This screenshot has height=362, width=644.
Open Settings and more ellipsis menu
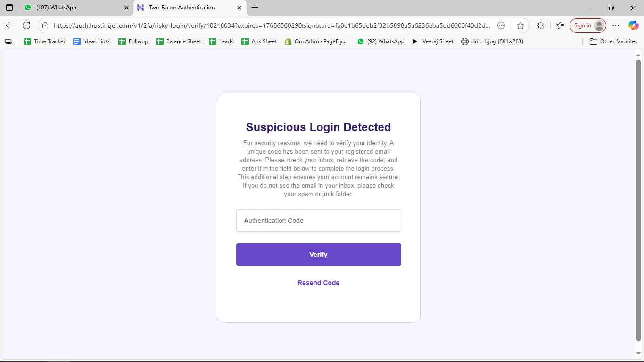pyautogui.click(x=616, y=25)
